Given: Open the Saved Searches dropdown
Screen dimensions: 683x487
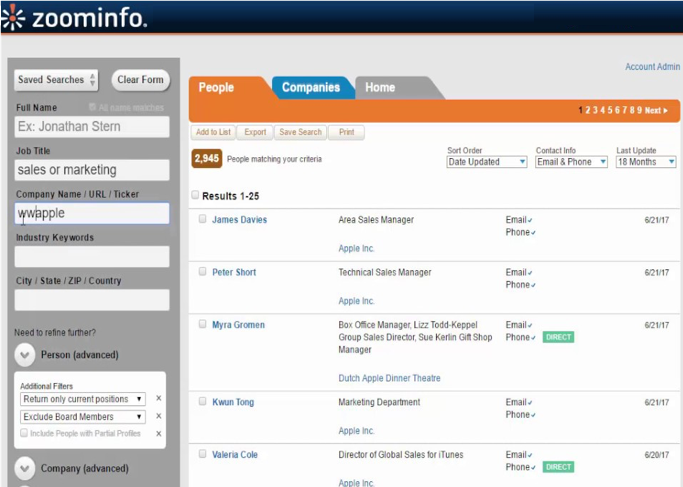Looking at the screenshot, I should pos(56,80).
